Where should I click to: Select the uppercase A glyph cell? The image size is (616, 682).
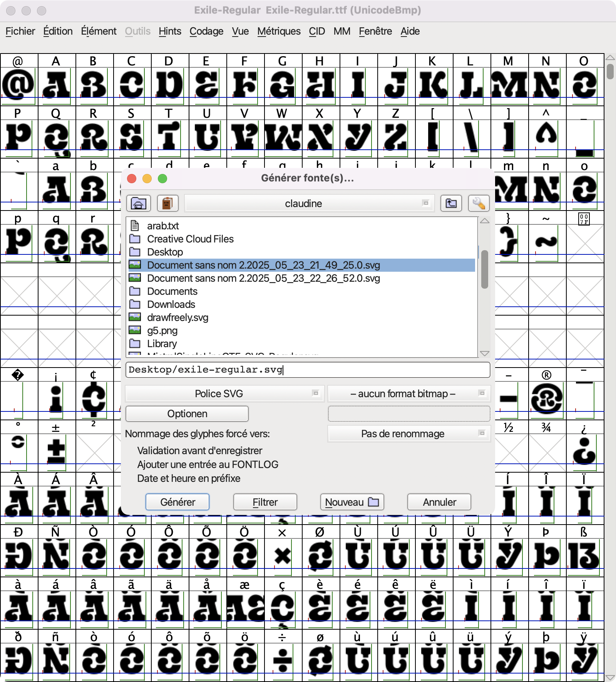pyautogui.click(x=57, y=86)
